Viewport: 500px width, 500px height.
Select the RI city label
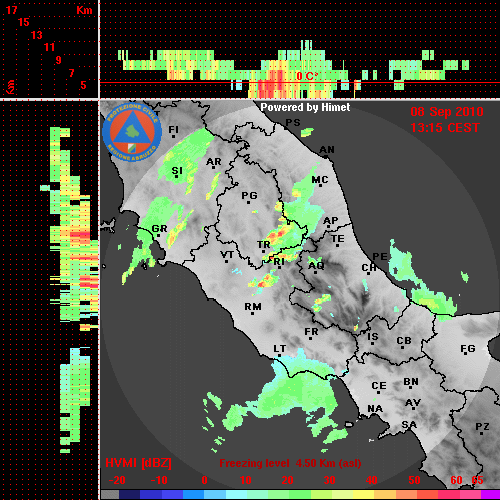coord(279,262)
